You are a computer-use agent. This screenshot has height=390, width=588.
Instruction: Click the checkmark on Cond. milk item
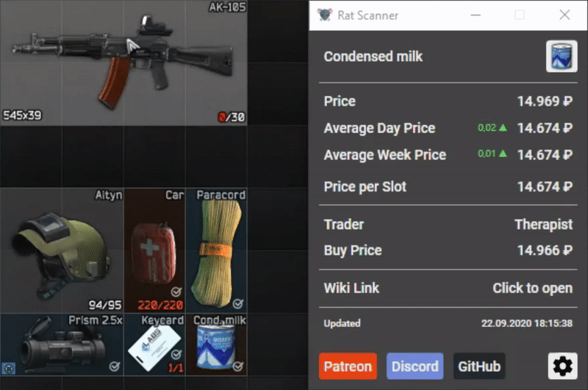(237, 366)
